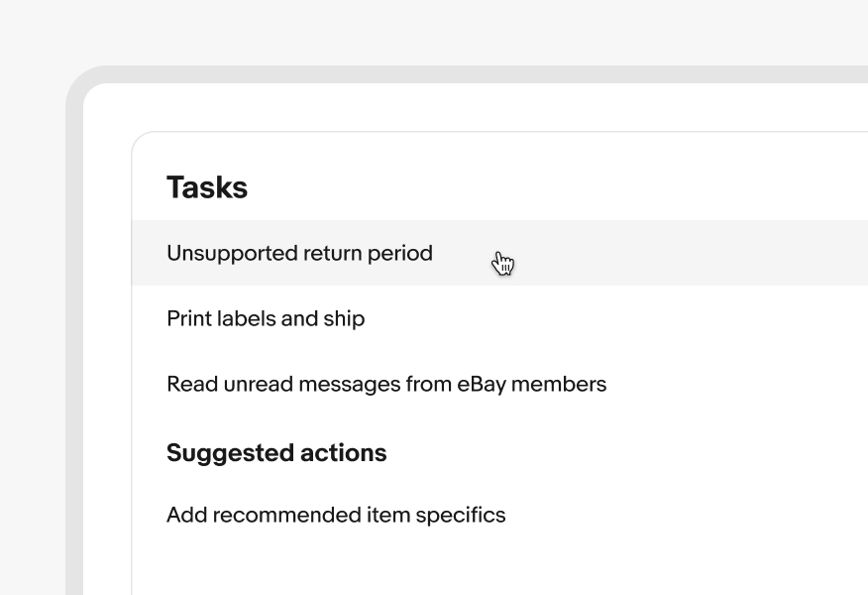Open the Unsupported return period task
Image resolution: width=868 pixels, height=595 pixels.
pyautogui.click(x=299, y=253)
